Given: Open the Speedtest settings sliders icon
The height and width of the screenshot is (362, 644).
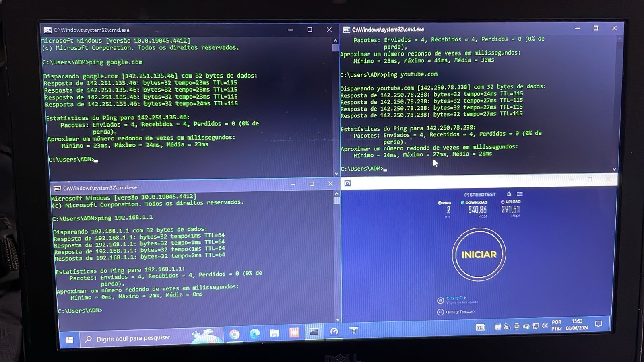Looking at the screenshot, I should coord(520,194).
